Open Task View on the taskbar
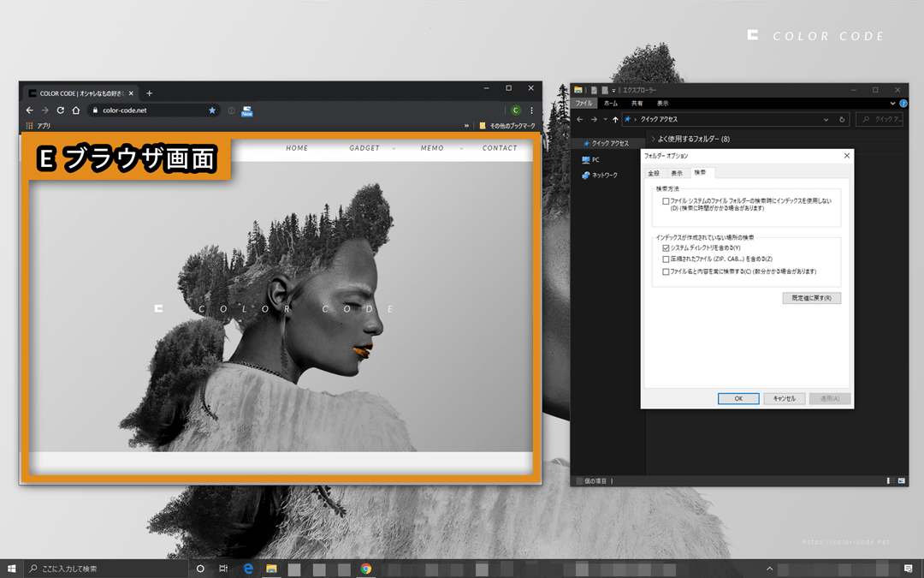The image size is (924, 578). (223, 569)
